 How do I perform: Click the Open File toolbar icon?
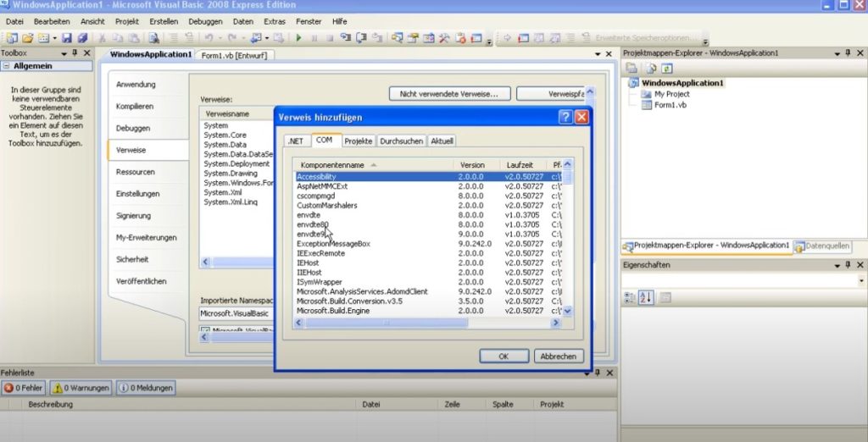27,38
